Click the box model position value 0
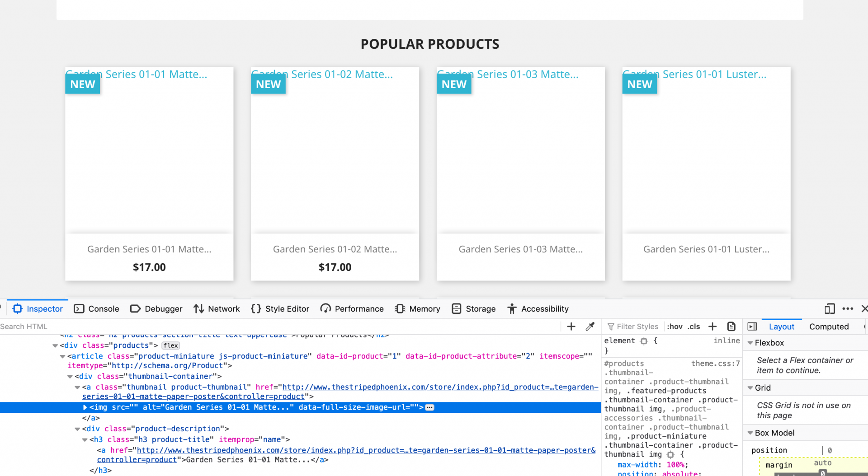This screenshot has width=868, height=476. (830, 450)
